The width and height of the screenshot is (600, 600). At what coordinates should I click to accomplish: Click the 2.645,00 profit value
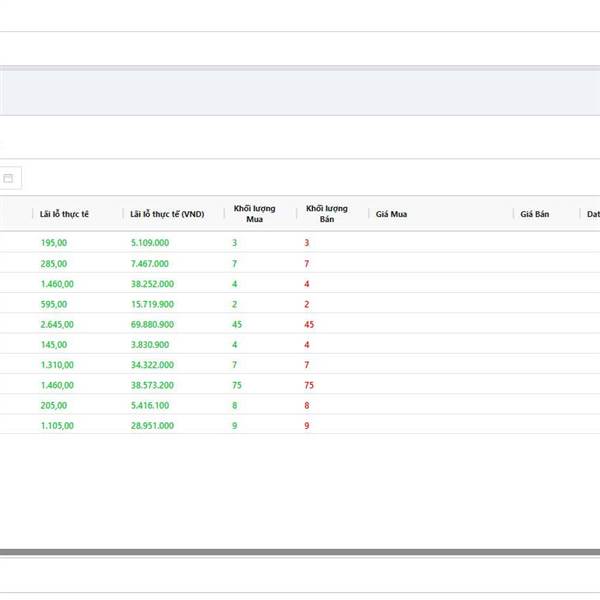click(58, 324)
